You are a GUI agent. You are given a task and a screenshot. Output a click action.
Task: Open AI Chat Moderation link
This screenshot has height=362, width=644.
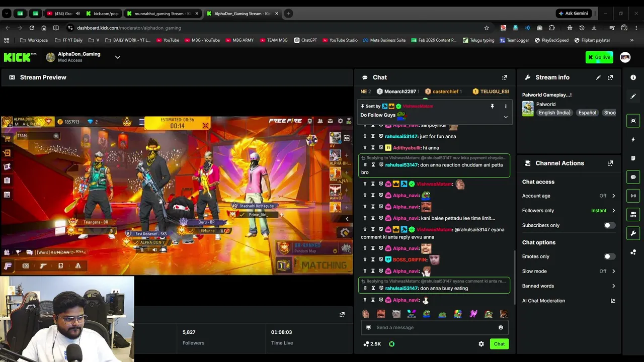(569, 301)
